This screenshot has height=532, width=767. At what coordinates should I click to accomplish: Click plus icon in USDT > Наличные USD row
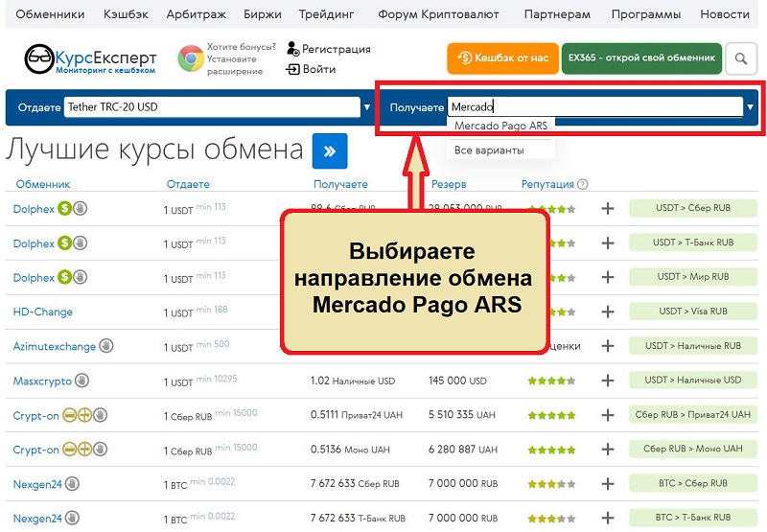click(x=608, y=381)
